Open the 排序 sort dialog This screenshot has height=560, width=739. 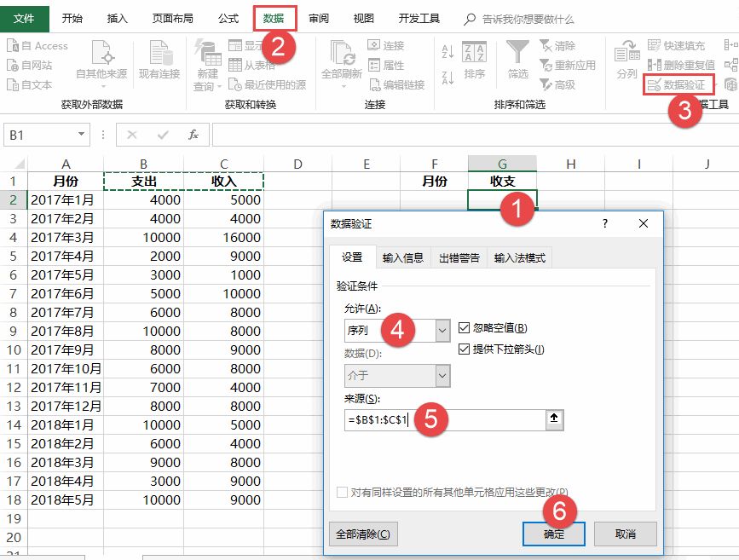click(474, 60)
